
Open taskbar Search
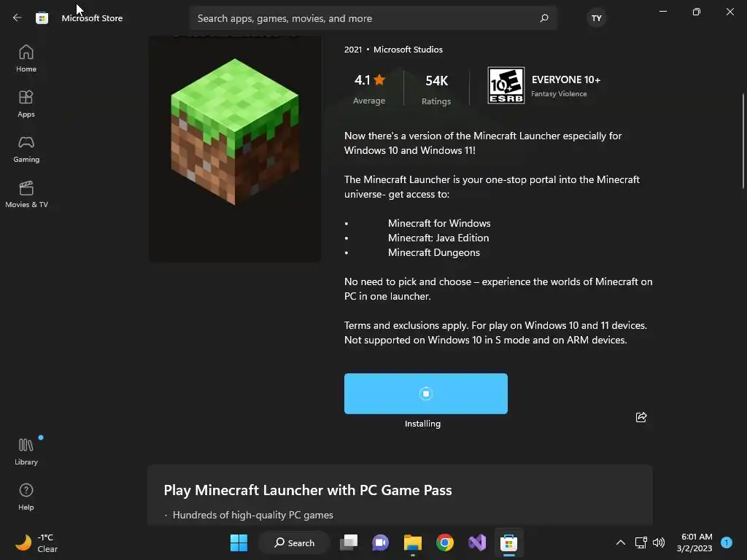[x=294, y=542]
